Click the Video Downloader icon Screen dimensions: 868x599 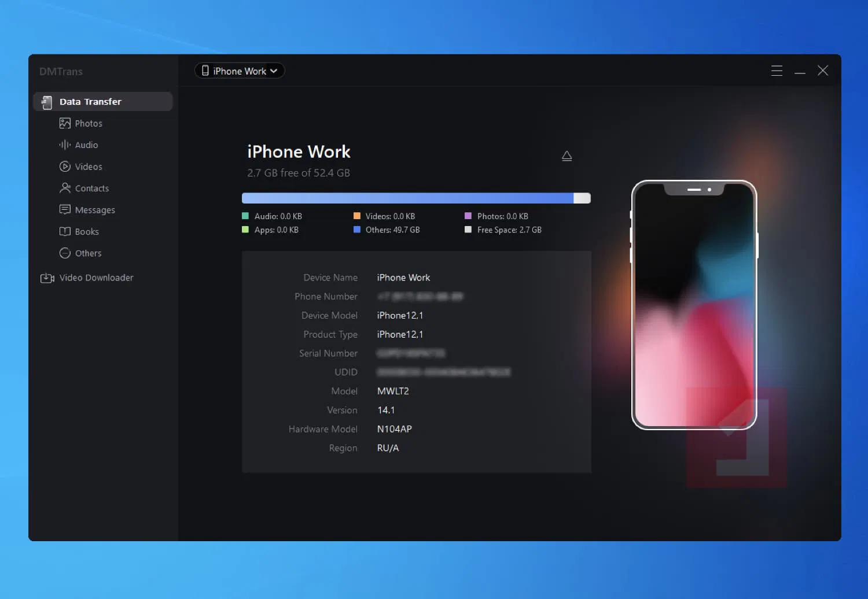[47, 278]
